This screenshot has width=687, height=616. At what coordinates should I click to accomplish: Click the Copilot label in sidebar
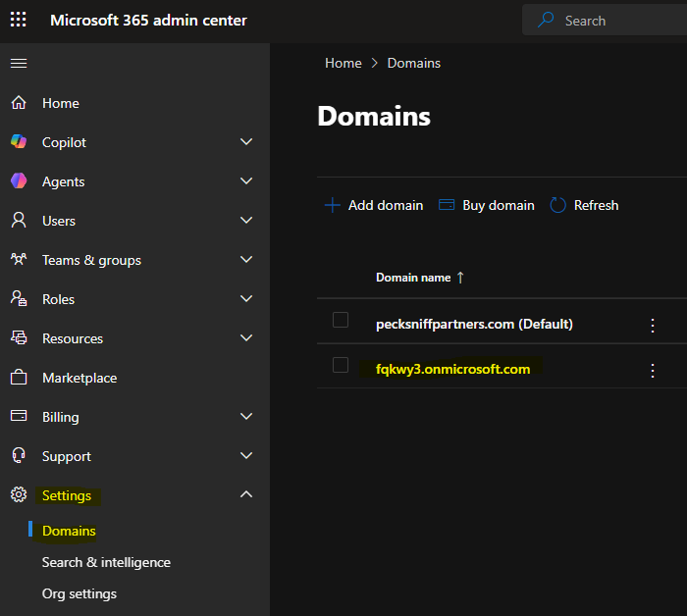pos(64,142)
